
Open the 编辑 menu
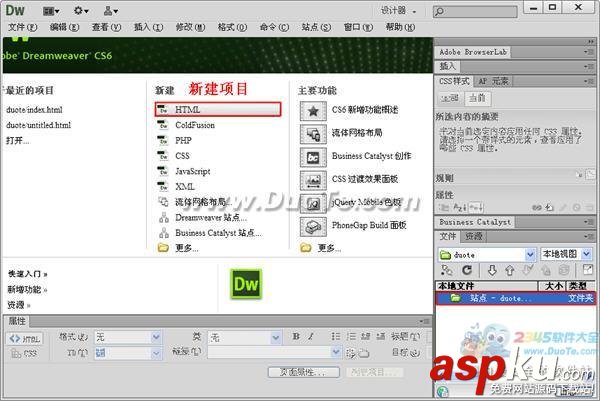[64, 27]
